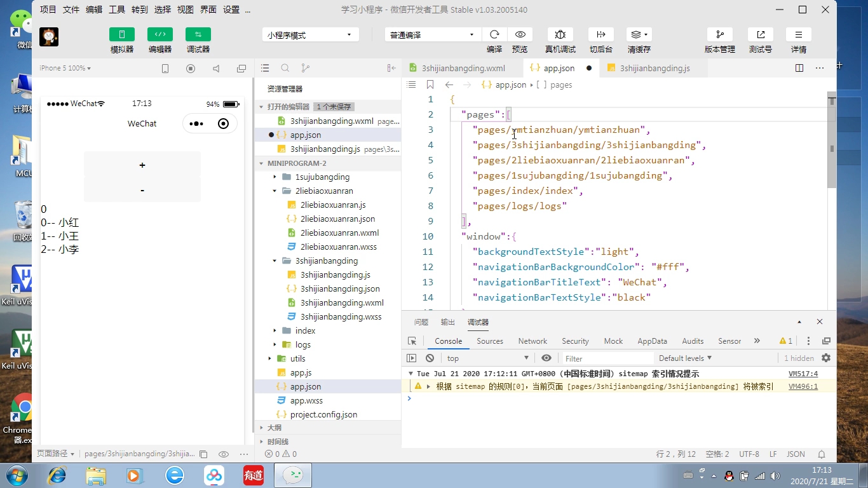Screen dimensions: 868x488
Task: Open app.wxss file
Action: click(306, 400)
